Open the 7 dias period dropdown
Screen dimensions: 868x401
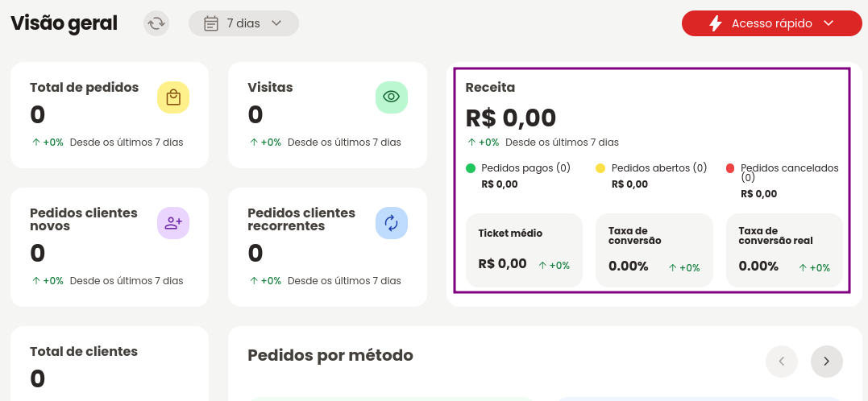pyautogui.click(x=243, y=23)
